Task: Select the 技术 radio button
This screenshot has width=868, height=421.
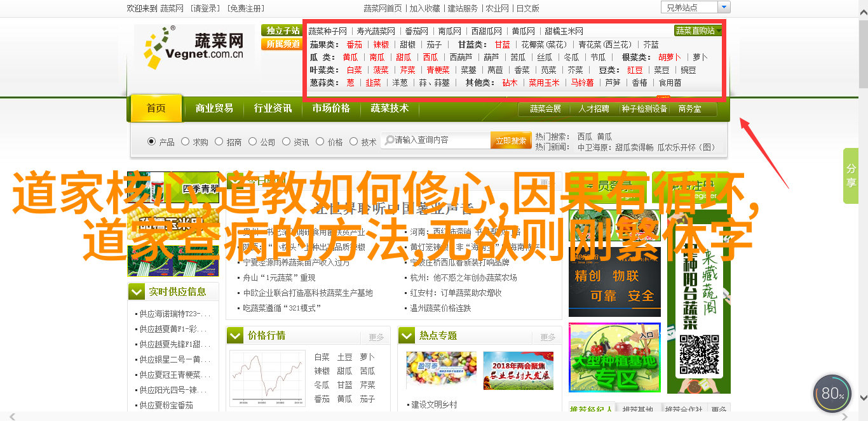Action: coord(353,142)
